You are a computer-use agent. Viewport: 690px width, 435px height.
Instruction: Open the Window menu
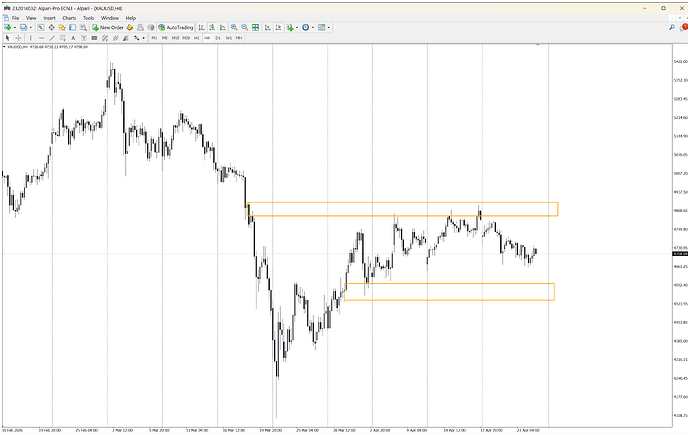110,18
